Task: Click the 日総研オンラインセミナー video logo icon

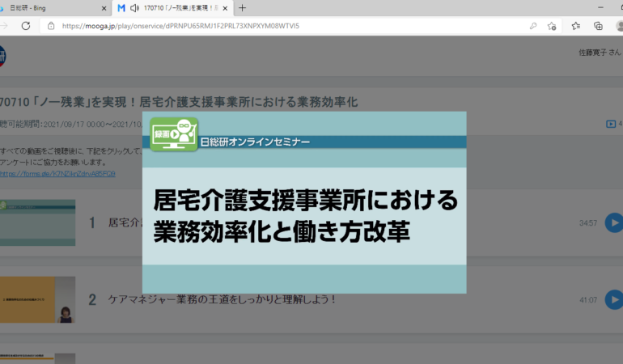Action: pyautogui.click(x=174, y=133)
